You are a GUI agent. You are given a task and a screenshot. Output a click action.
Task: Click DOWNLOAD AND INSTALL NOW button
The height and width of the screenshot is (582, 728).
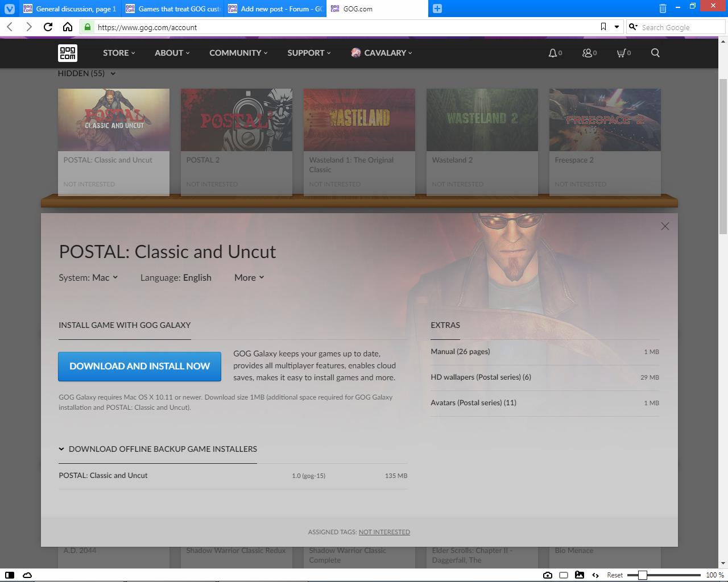(x=139, y=366)
